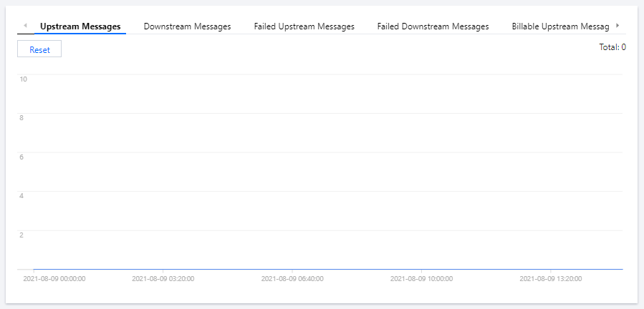
Task: Open the Downstream Messages tab
Action: click(187, 26)
